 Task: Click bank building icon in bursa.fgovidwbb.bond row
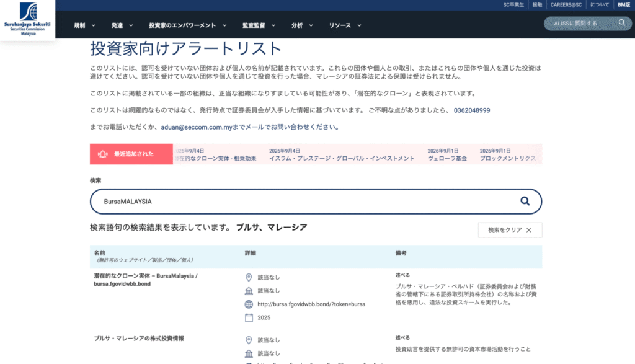249,291
